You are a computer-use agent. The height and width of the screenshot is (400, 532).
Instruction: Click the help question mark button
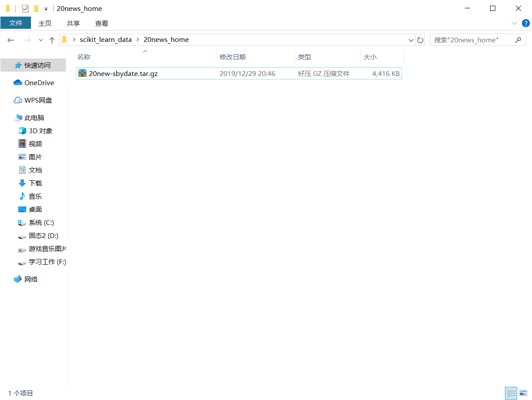(525, 23)
